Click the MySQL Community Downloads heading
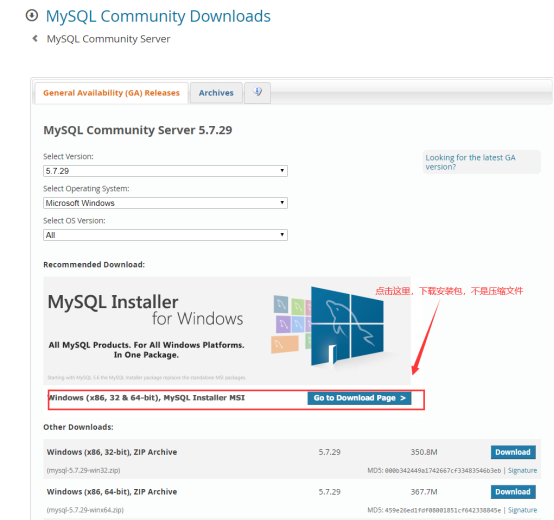The width and height of the screenshot is (554, 520). click(158, 16)
